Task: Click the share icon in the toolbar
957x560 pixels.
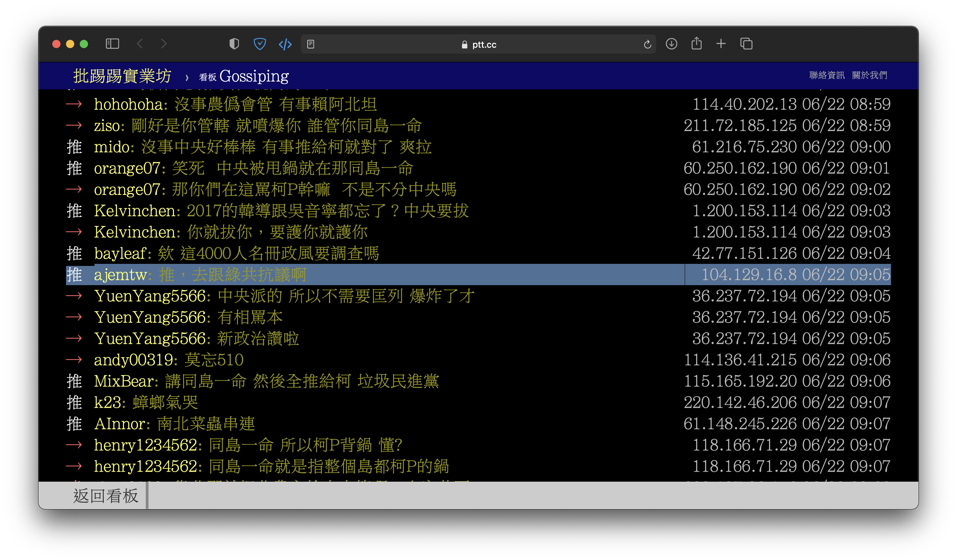Action: 696,44
